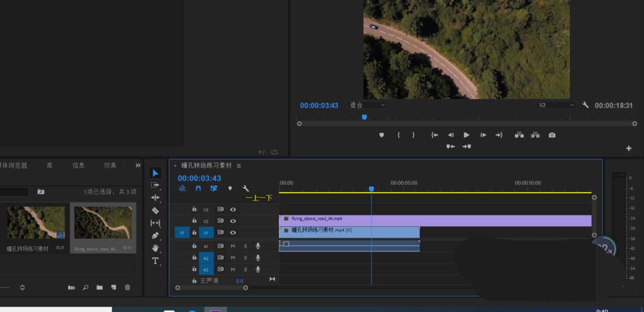Viewport: 644px width, 312px height.
Task: Open the 1/2 playback resolution dropdown
Action: (x=555, y=105)
